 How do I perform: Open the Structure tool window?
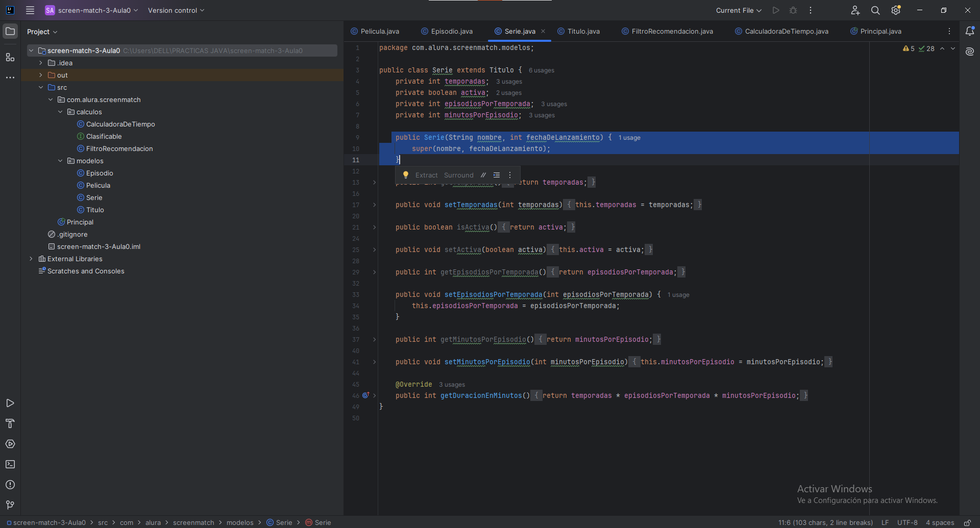10,57
